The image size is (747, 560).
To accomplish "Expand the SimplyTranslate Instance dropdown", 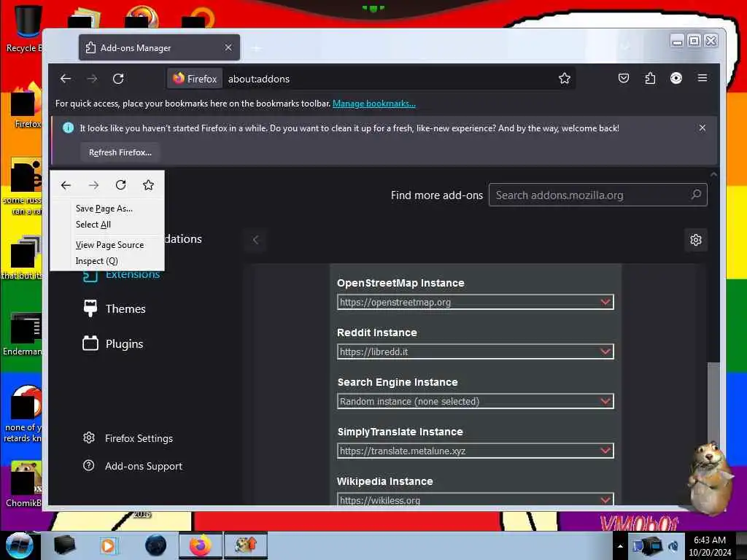I will tap(475, 451).
